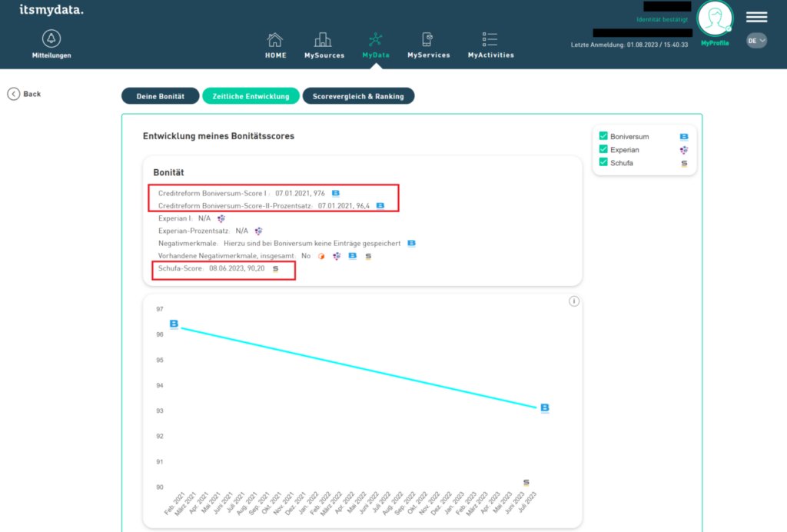Open MySources section
This screenshot has height=532, width=787.
[324, 45]
